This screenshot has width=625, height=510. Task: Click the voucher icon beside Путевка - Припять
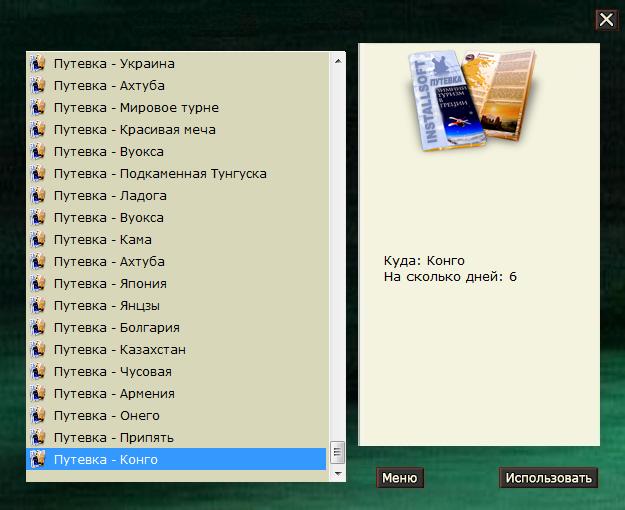[x=38, y=437]
